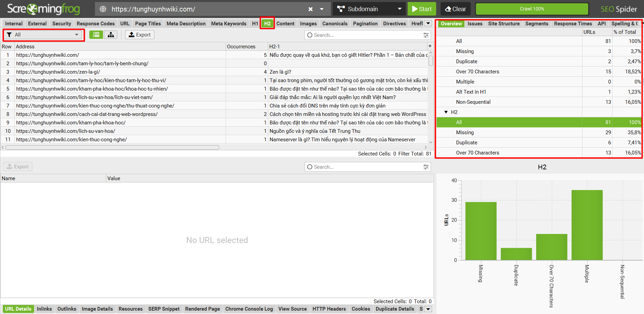Clear the URL field with the X icon

[310, 9]
